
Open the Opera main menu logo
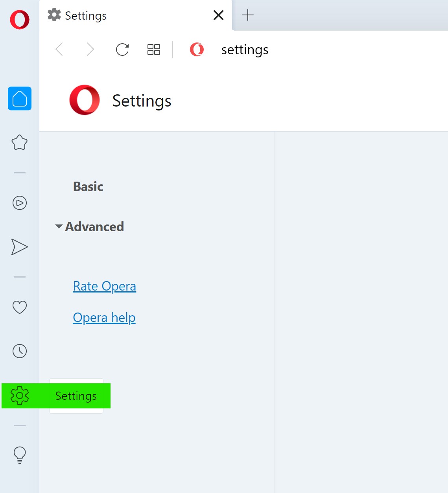20,20
